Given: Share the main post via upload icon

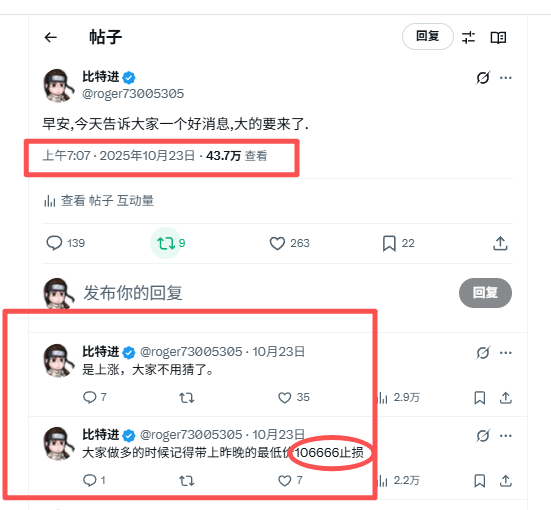Looking at the screenshot, I should (500, 243).
